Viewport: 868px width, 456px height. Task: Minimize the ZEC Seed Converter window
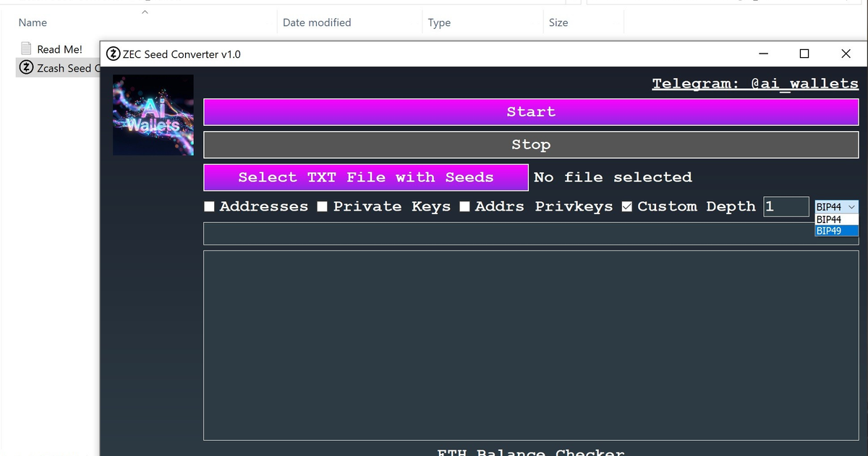(x=763, y=54)
